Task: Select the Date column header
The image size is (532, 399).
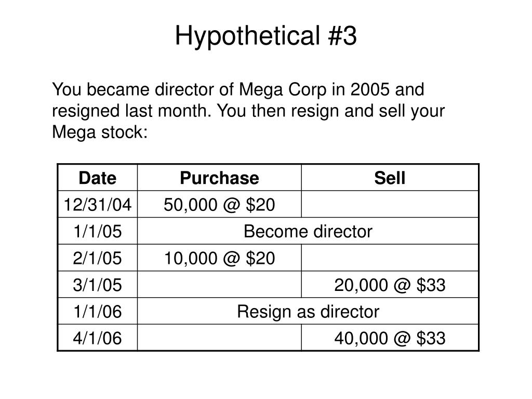Action: coord(97,178)
